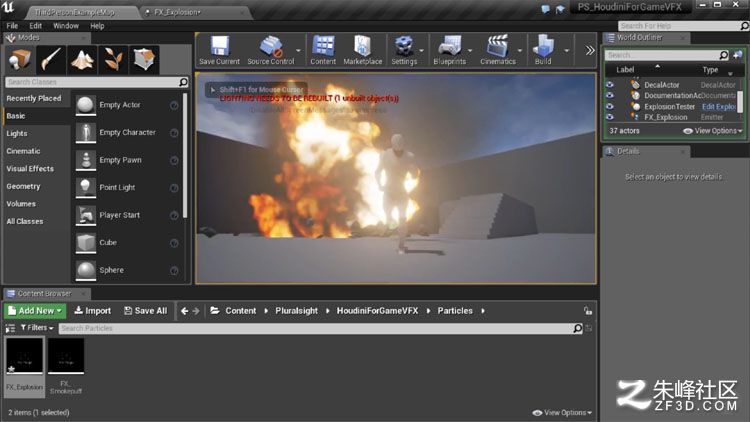This screenshot has width=750, height=422.
Task: Toggle visibility of DocumentationActor
Action: 609,95
